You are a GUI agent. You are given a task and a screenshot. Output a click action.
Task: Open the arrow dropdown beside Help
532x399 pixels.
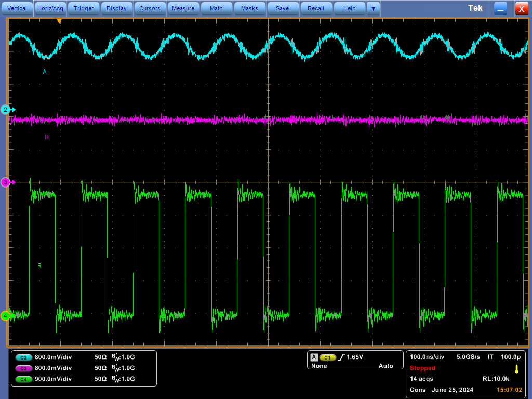click(373, 8)
